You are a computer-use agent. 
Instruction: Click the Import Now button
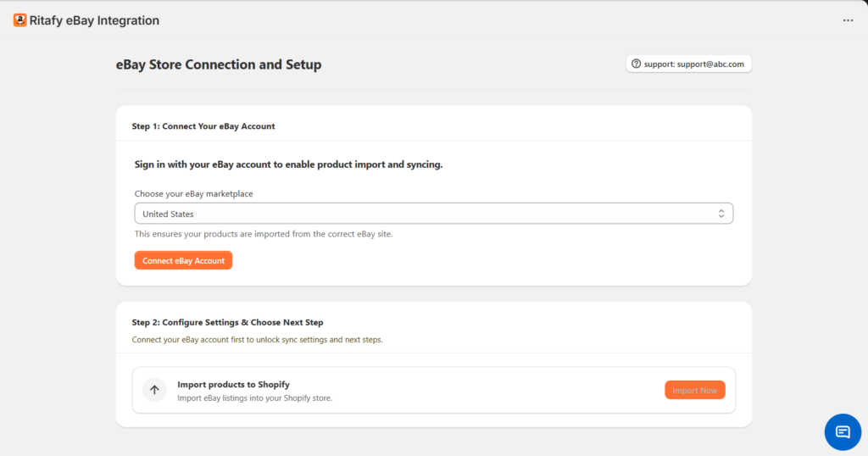[695, 390]
